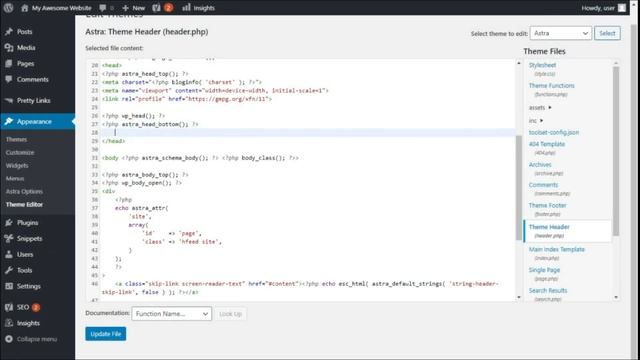The height and width of the screenshot is (360, 640).
Task: Click the Snippets scissors icon
Action: pos(9,238)
